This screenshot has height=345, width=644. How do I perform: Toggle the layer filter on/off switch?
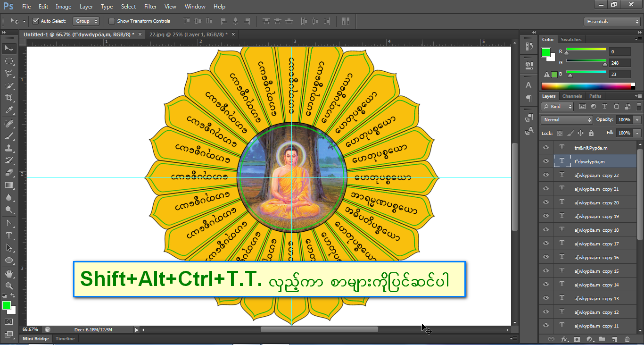[x=638, y=107]
